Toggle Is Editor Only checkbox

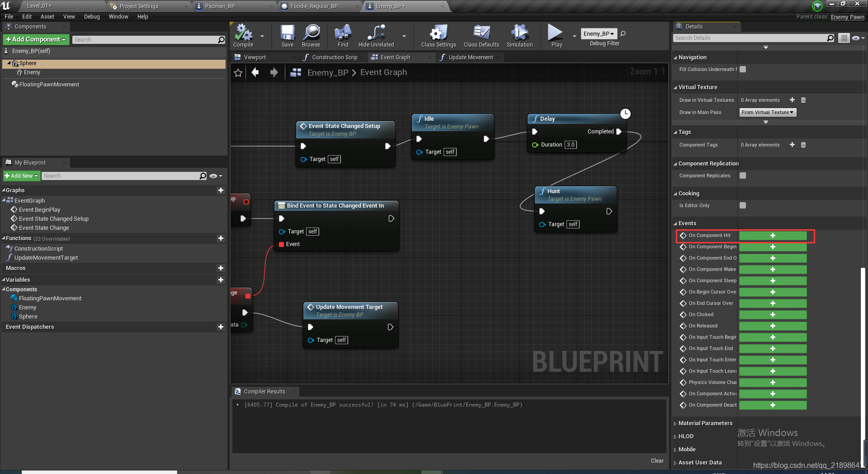coord(743,205)
